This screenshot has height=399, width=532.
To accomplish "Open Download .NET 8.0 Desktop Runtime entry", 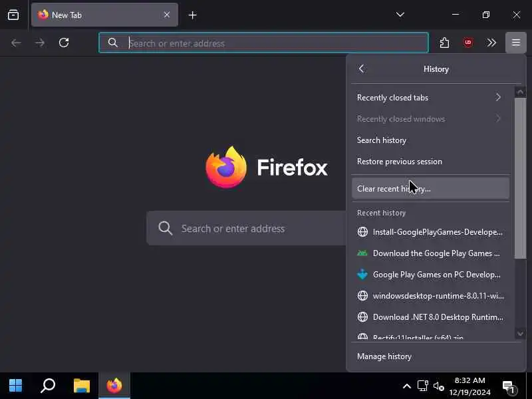I will click(430, 317).
